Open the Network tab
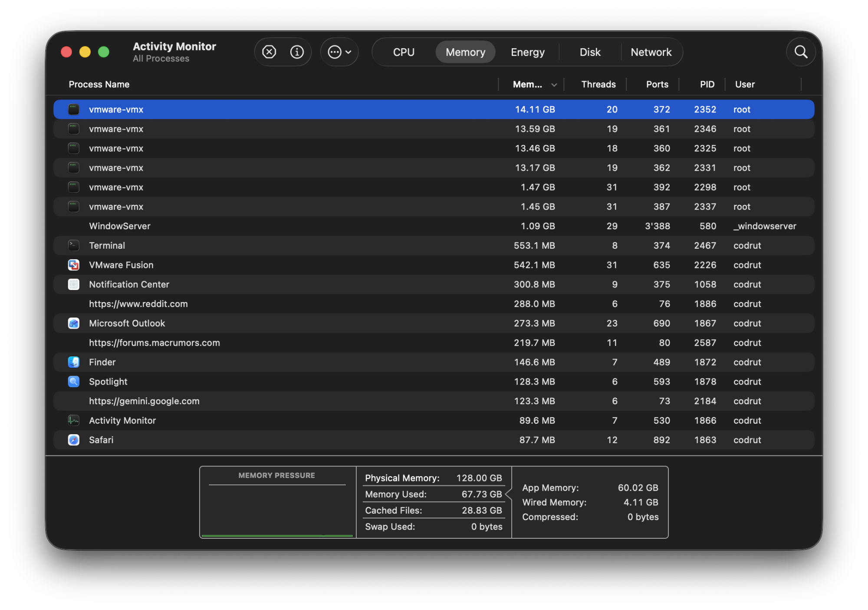Image resolution: width=868 pixels, height=610 pixels. coord(651,52)
